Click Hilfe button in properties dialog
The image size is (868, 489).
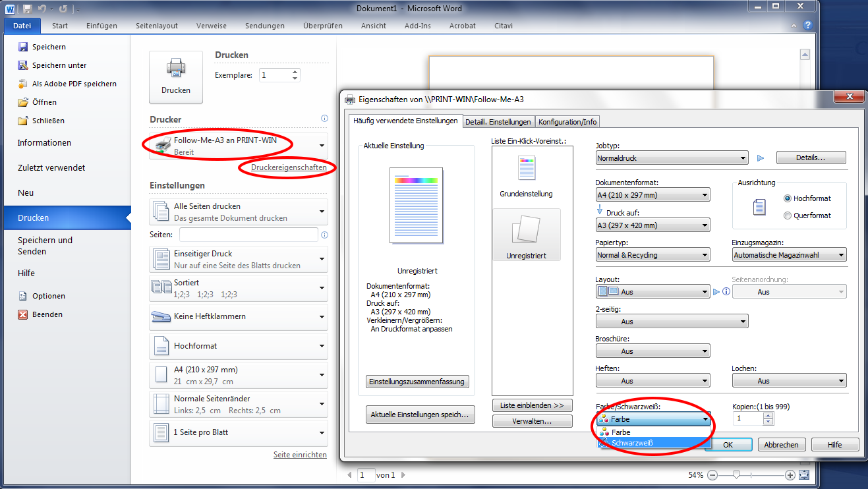tap(835, 445)
